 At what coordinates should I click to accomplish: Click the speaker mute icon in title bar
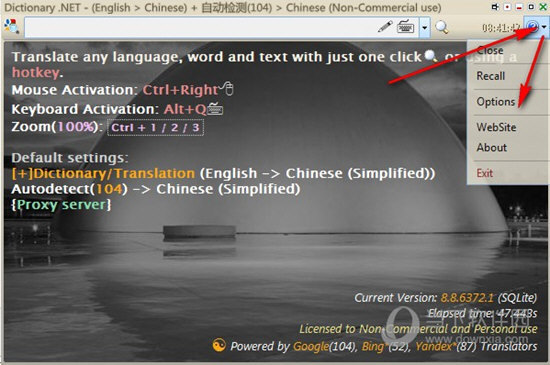[495, 7]
